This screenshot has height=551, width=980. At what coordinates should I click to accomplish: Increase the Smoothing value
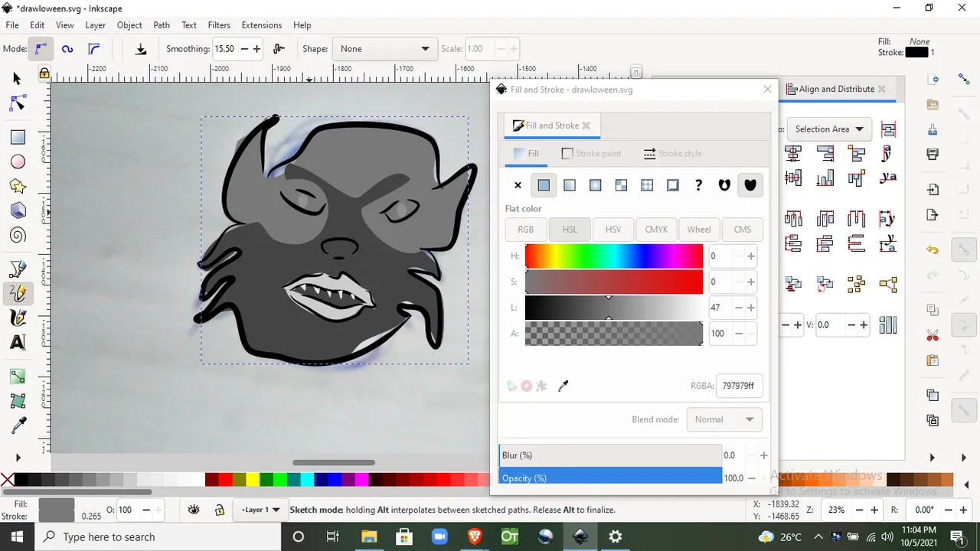click(256, 49)
